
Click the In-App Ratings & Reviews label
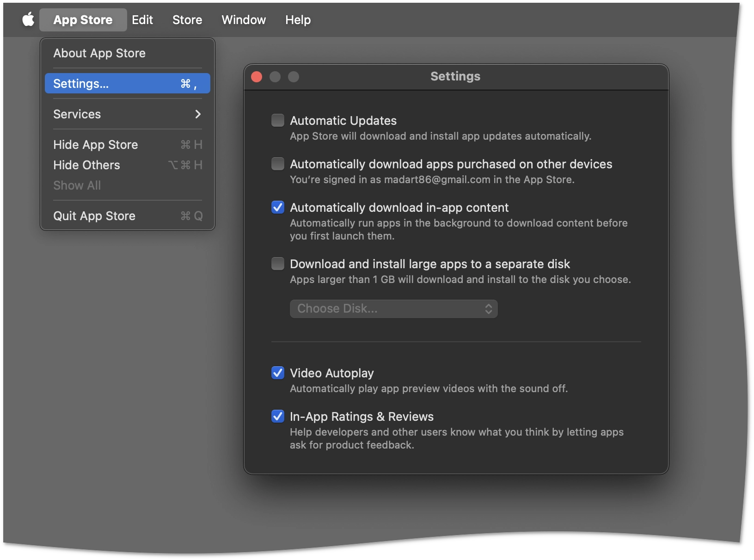point(362,417)
